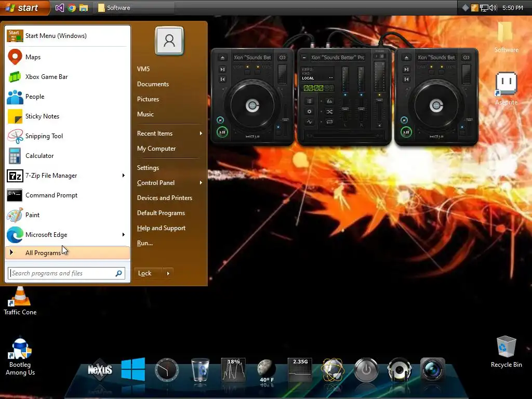The width and height of the screenshot is (532, 399).
Task: Click the start button
Action: tap(24, 7)
